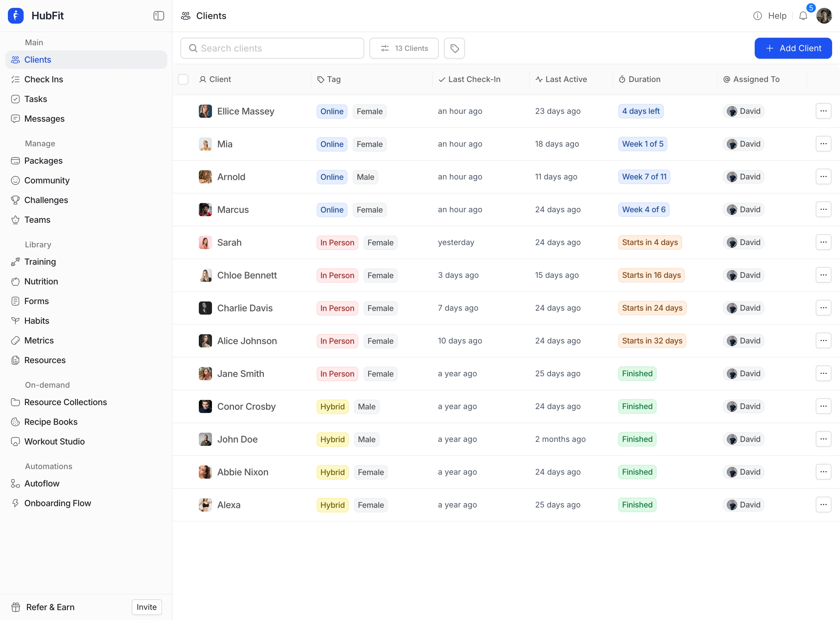Toggle the sidebar collapse icon
This screenshot has height=620, width=840.
158,16
